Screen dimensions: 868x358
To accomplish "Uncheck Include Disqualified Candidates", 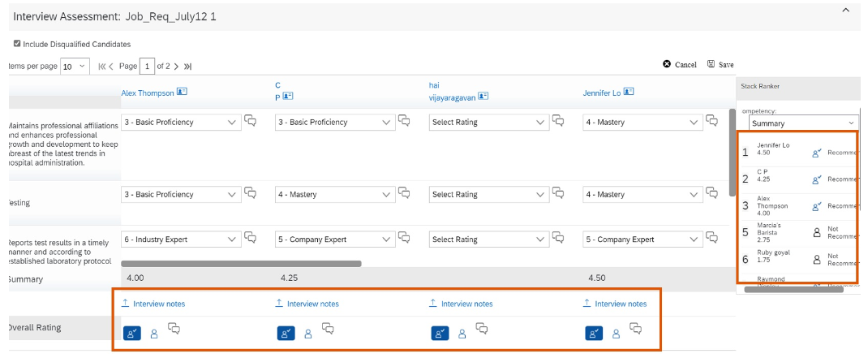I will point(17,44).
